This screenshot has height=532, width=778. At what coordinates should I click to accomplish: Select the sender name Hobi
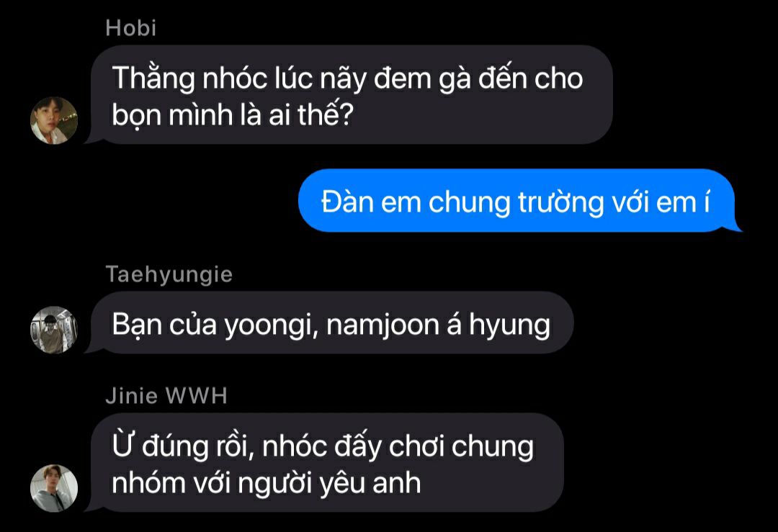131,28
